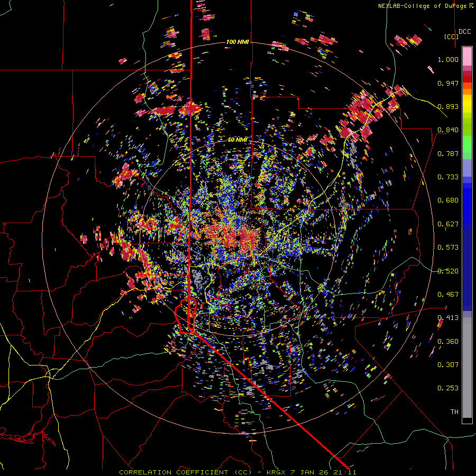Click the 0.360 scale value
The image size is (476, 476).
[448, 342]
